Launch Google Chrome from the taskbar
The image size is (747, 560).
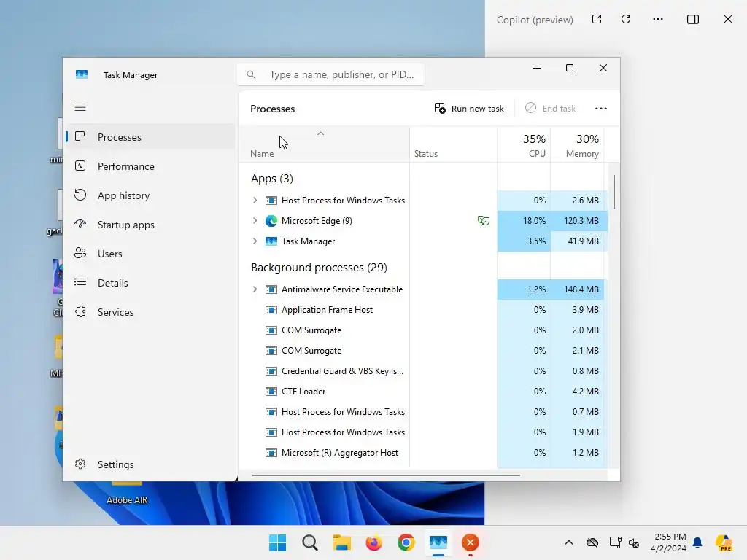[406, 542]
